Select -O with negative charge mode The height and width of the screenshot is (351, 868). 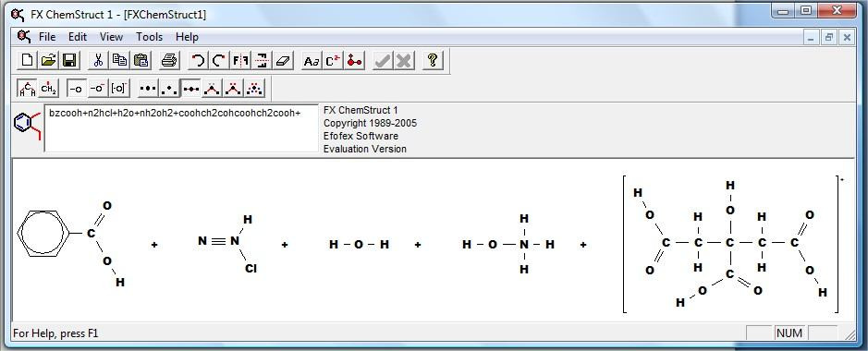coord(98,88)
